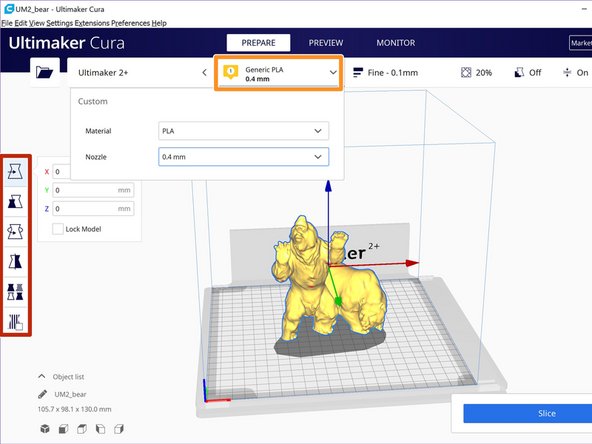The width and height of the screenshot is (592, 444).
Task: Open the Preferences menu
Action: 131,23
